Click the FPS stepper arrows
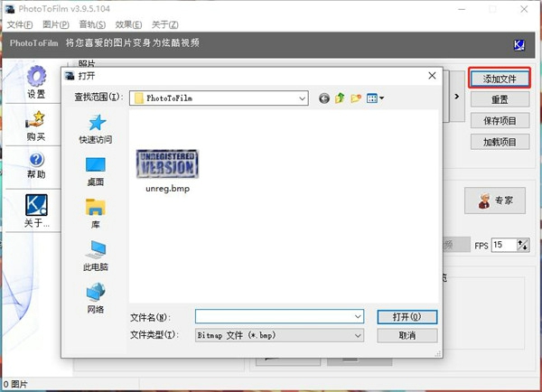 (522, 245)
